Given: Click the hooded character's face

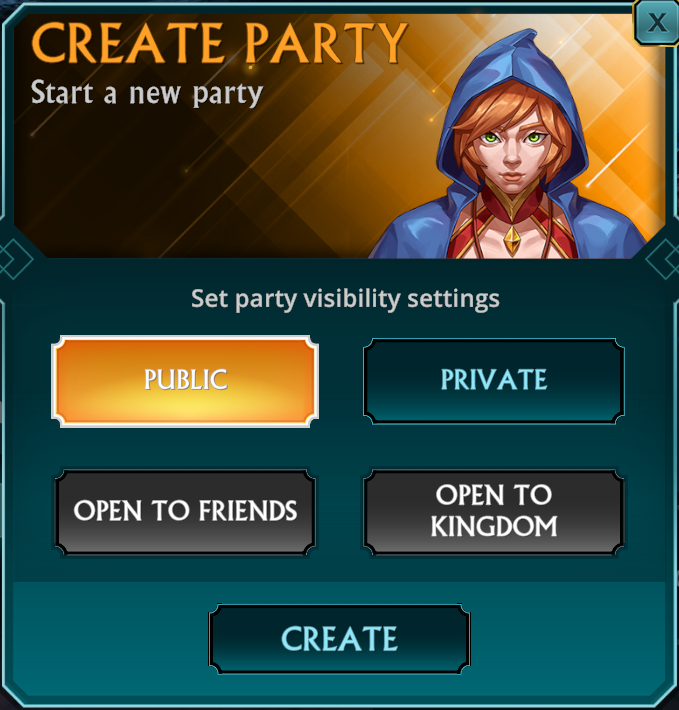Looking at the screenshot, I should point(512,147).
